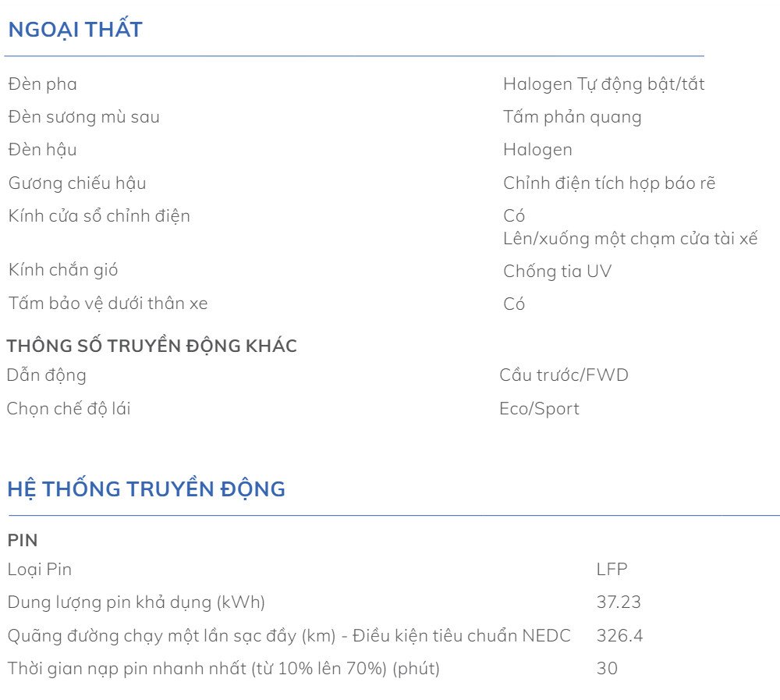Click the NGOẠI THẤT section heading
The width and height of the screenshot is (780, 700).
[x=75, y=30]
